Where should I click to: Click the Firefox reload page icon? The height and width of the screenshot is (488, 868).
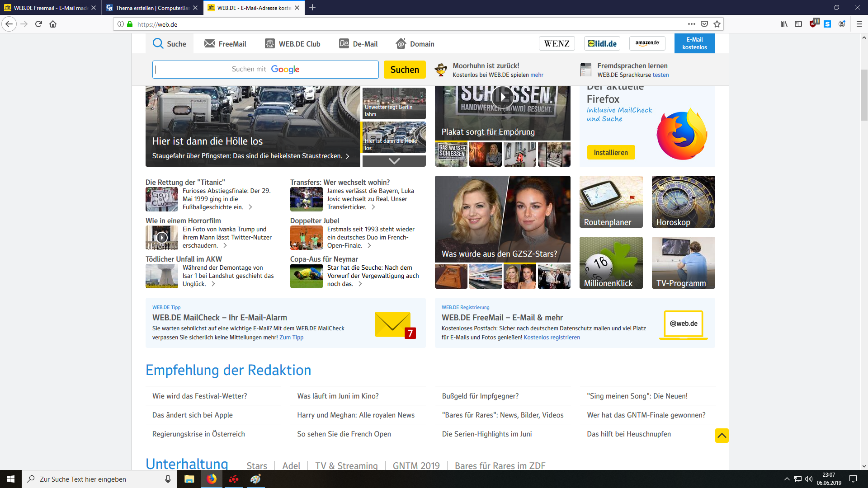point(38,24)
